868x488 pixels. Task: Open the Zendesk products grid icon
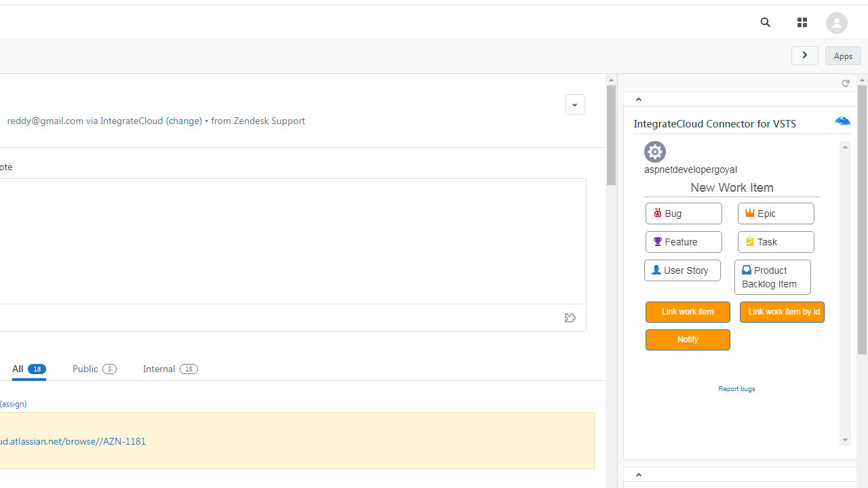802,22
